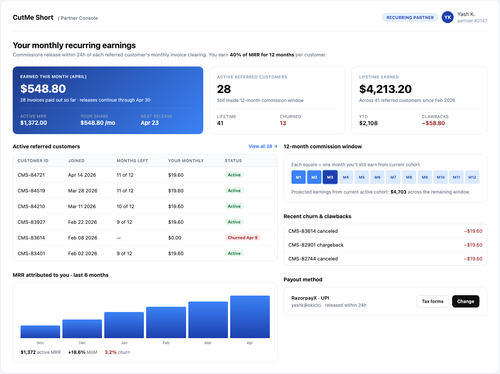Viewport: 500px width, 374px height.
Task: Select the M4 month square
Action: pyautogui.click(x=346, y=177)
